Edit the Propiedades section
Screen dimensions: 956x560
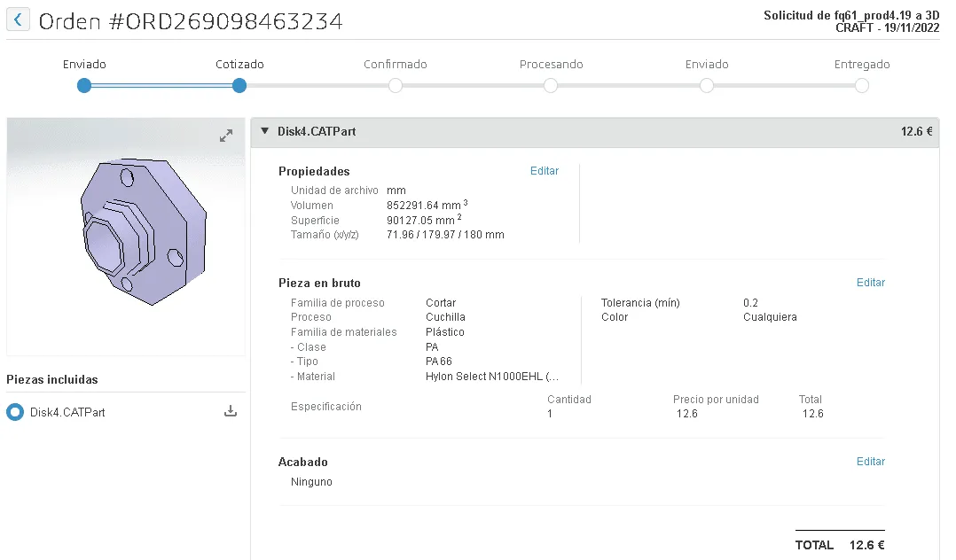[544, 171]
